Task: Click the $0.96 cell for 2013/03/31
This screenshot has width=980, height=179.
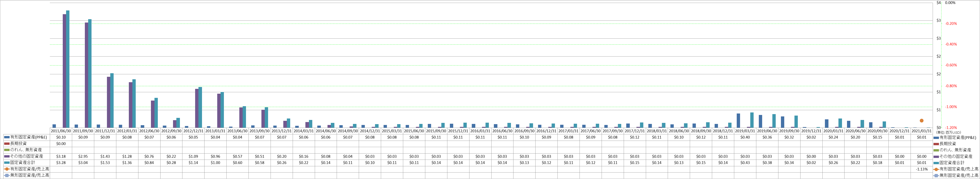Action: [x=215, y=156]
